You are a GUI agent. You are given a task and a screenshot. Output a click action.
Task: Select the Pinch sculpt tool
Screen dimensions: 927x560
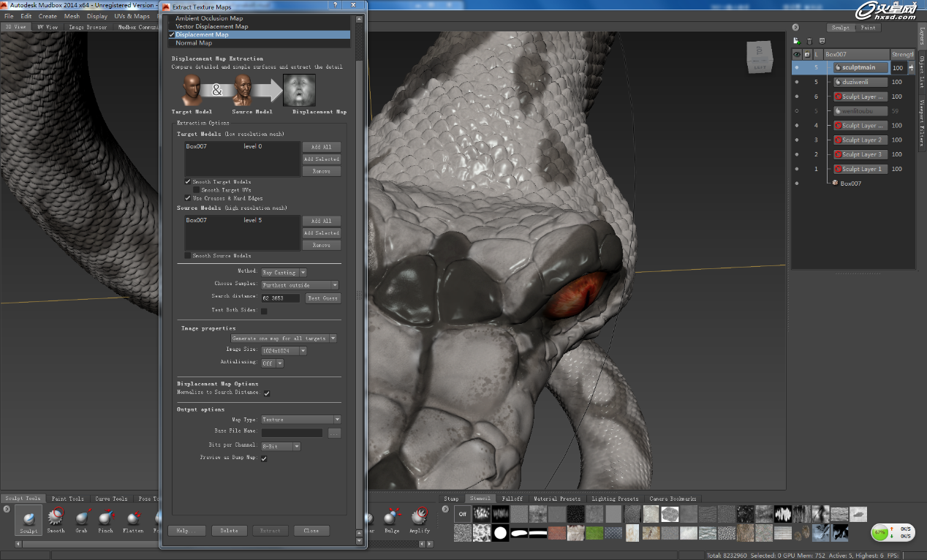(106, 520)
